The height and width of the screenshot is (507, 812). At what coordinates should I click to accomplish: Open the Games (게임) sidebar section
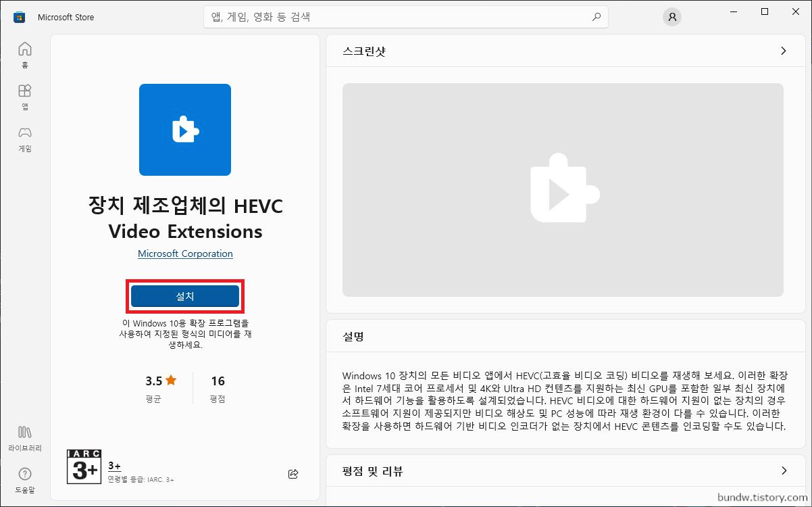[x=25, y=139]
